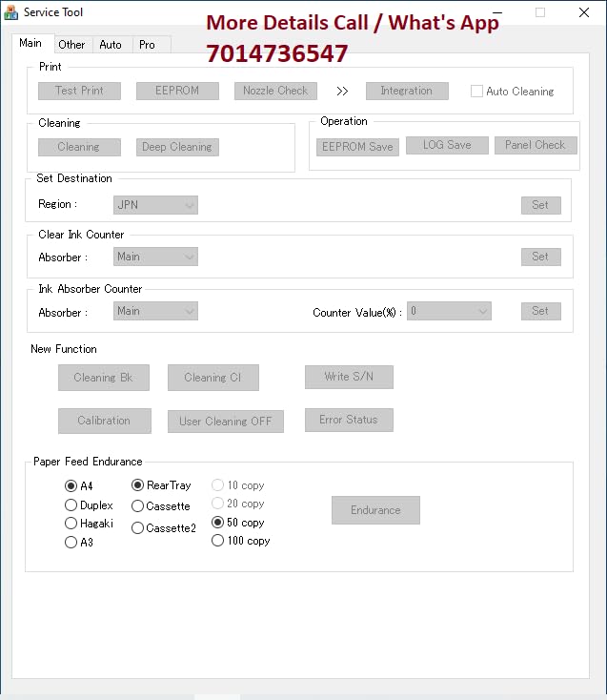Viewport: 607px width, 700px height.
Task: Open the Auto tab
Action: click(x=111, y=45)
